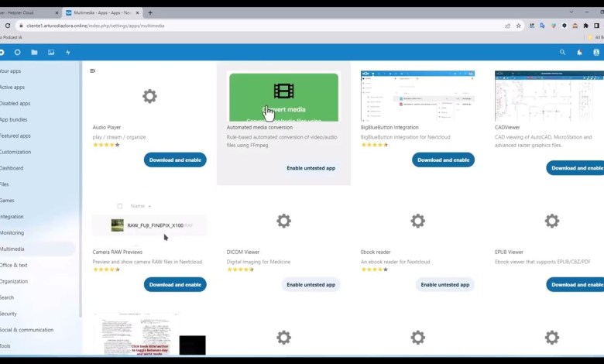The height and width of the screenshot is (364, 604).
Task: Switch to Hetzner Cloud browser tab
Action: point(29,12)
